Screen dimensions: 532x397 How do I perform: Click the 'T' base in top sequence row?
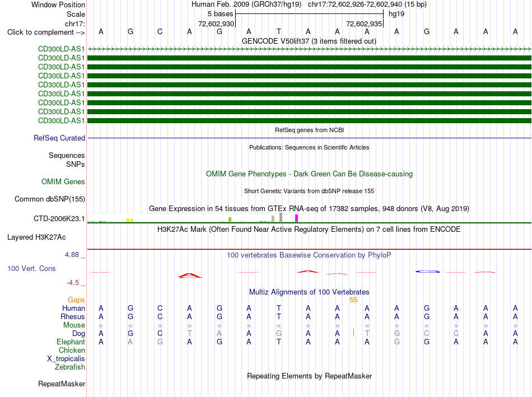click(x=278, y=31)
